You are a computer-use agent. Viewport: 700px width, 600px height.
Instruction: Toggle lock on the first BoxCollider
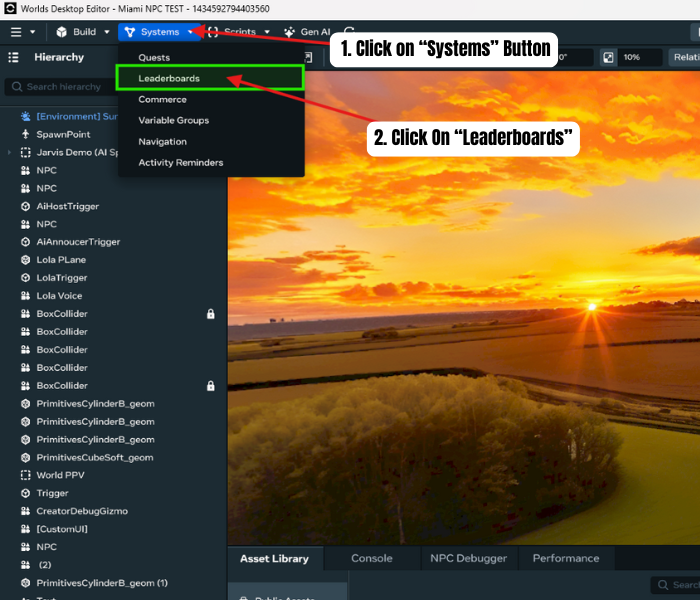click(x=211, y=314)
